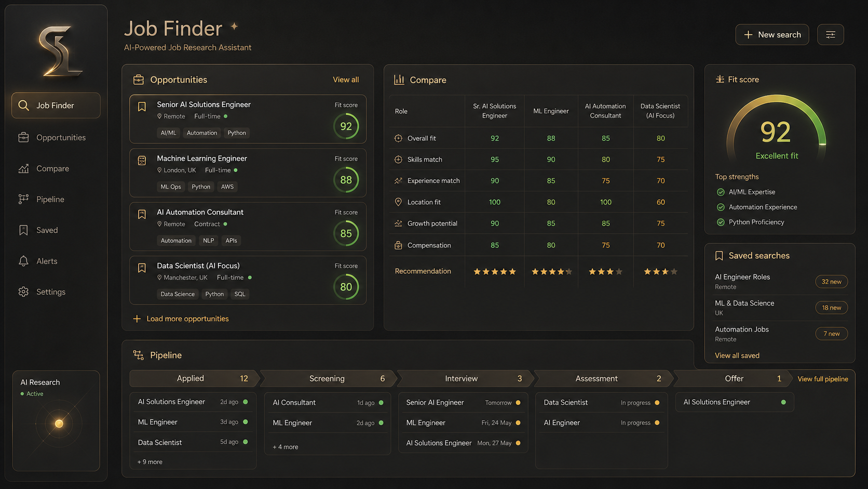Viewport: 868px width, 489px height.
Task: Click the 92 fit score ring
Action: click(346, 126)
